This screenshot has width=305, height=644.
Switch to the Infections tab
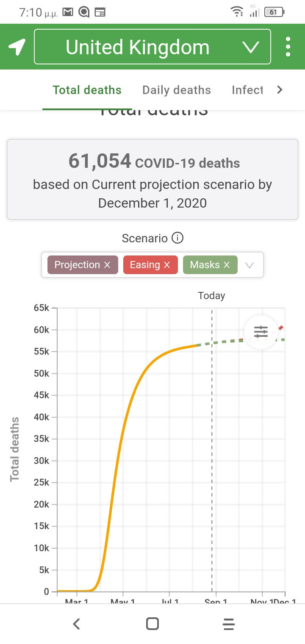[247, 90]
